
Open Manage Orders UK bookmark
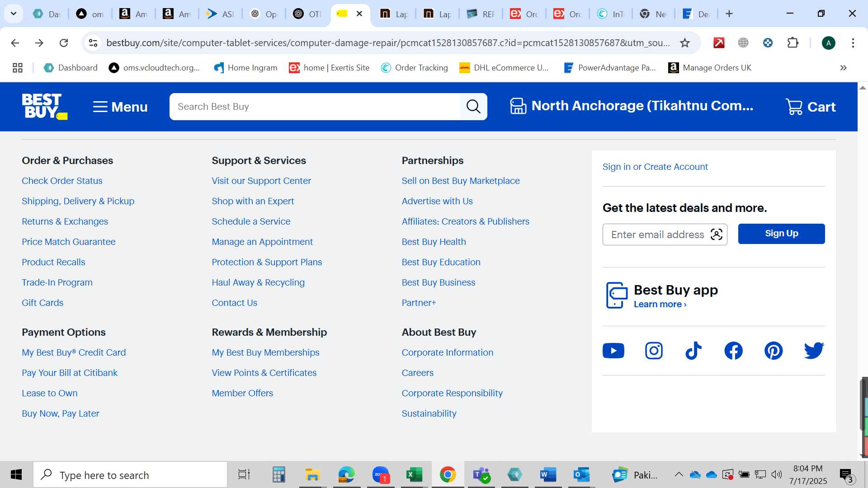pos(710,68)
